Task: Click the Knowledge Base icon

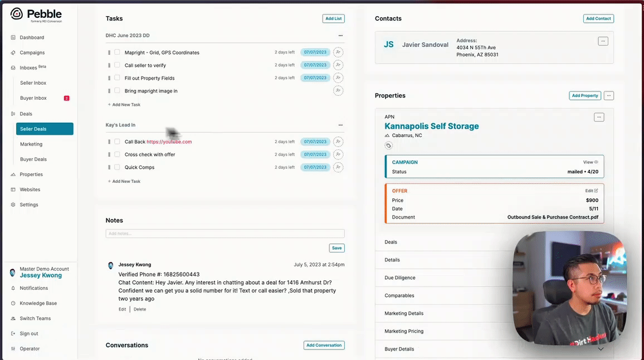Action: (13, 303)
